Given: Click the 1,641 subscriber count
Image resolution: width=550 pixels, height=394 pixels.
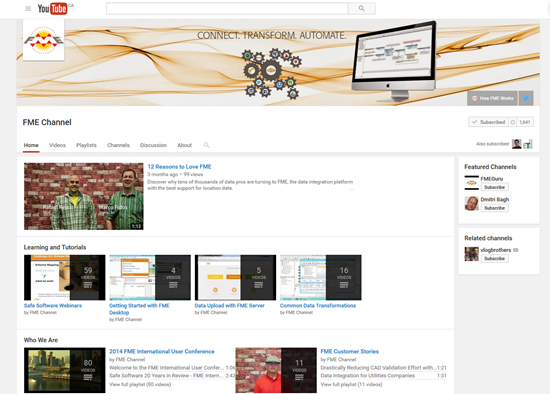Looking at the screenshot, I should tap(525, 122).
